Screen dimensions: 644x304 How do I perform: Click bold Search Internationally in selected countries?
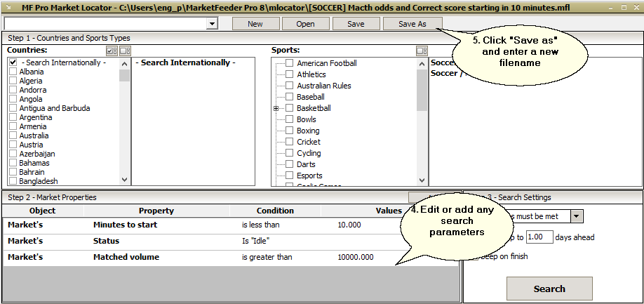click(185, 62)
